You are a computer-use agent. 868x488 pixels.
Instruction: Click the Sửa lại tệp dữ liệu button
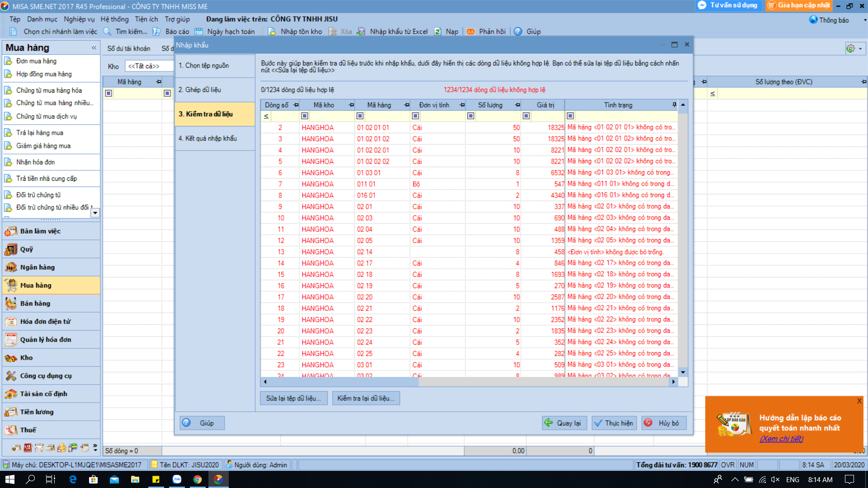click(293, 398)
